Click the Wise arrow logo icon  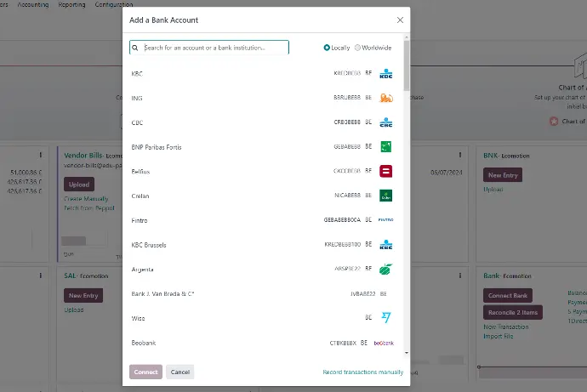[386, 317]
